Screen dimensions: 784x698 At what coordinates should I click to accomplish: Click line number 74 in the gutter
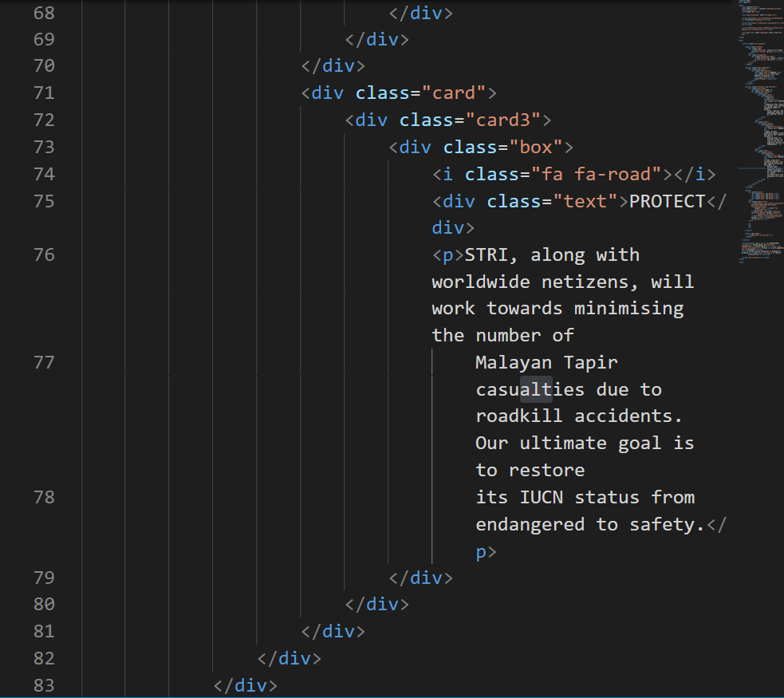click(44, 174)
